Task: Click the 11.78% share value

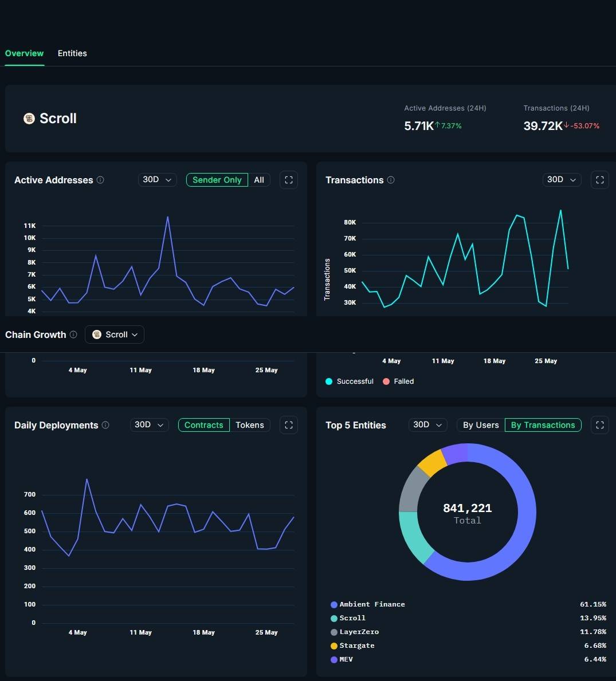Action: click(x=593, y=632)
